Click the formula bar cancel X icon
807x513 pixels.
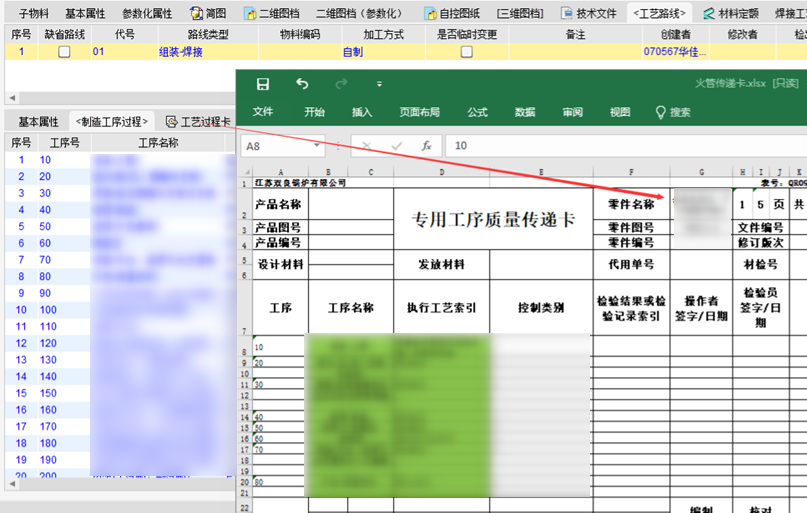coord(366,146)
